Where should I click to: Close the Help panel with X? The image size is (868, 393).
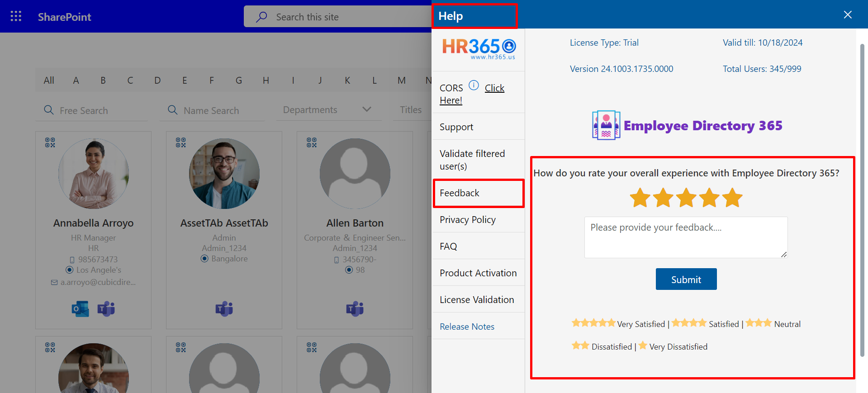click(x=848, y=14)
